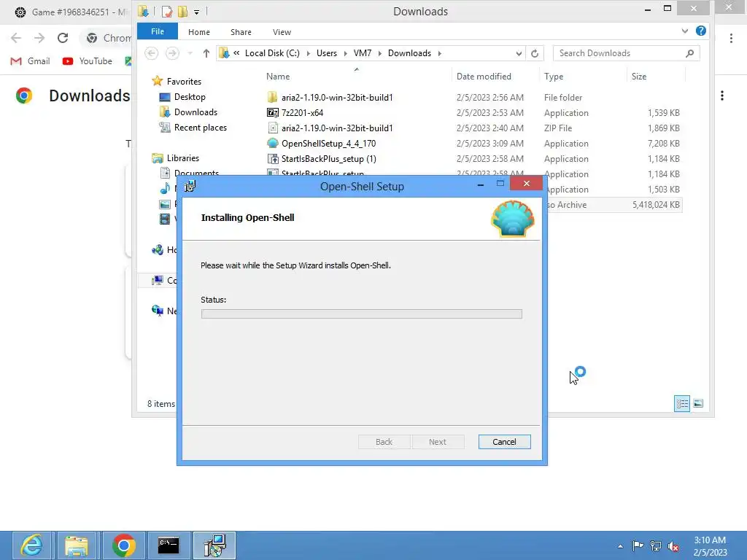Open network tray icon
The height and width of the screenshot is (560, 747).
tap(656, 545)
